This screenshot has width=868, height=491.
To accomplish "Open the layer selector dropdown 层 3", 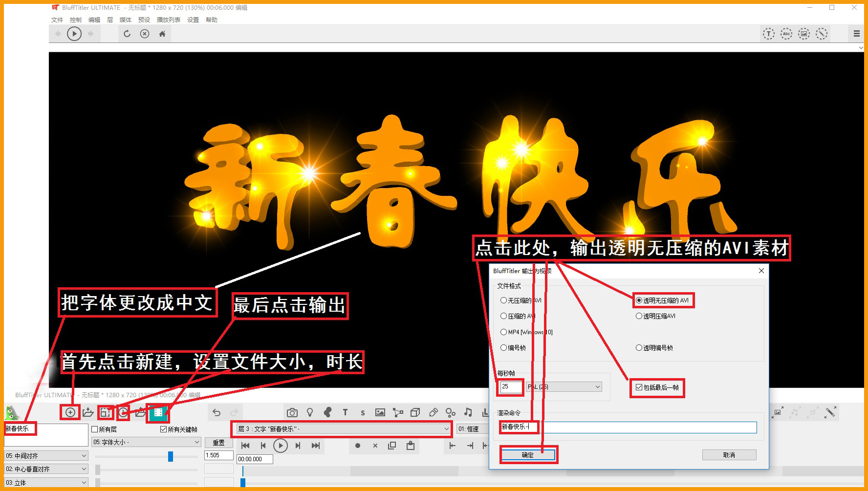I will pos(343,429).
